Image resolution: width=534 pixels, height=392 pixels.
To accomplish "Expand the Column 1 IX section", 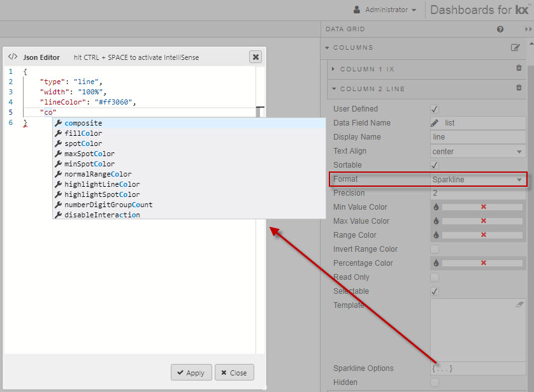I will [334, 69].
